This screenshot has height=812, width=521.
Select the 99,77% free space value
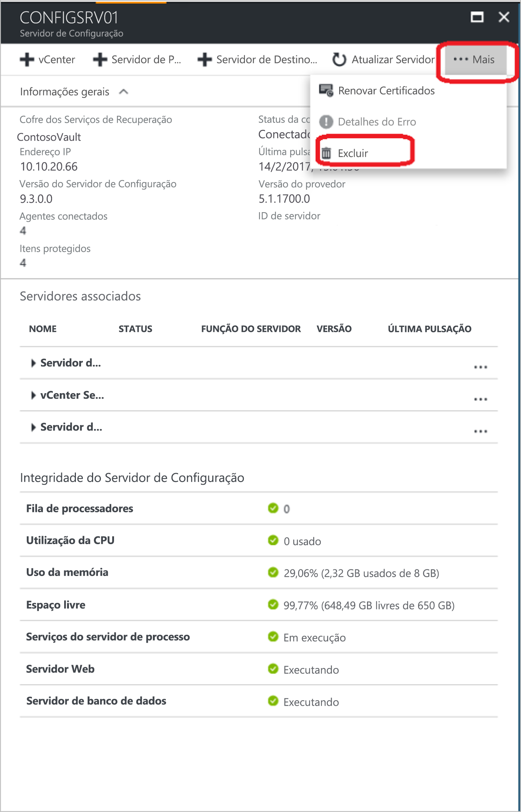369,605
